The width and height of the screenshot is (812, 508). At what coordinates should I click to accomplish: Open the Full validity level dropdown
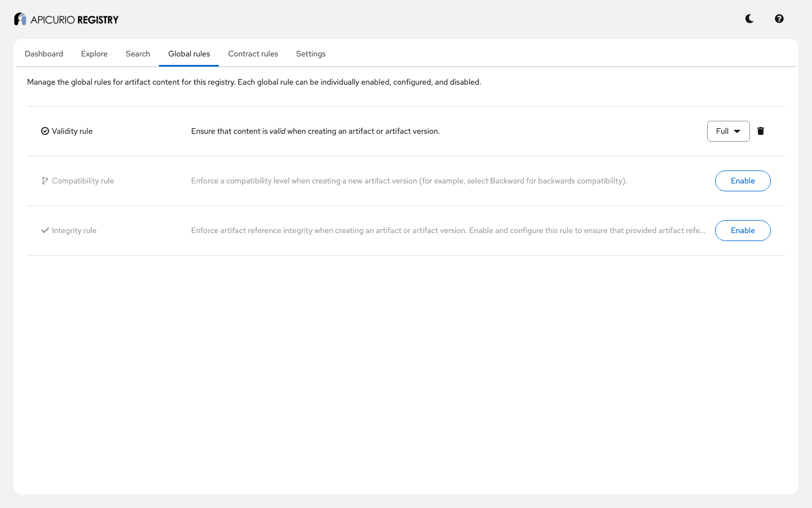(x=728, y=131)
